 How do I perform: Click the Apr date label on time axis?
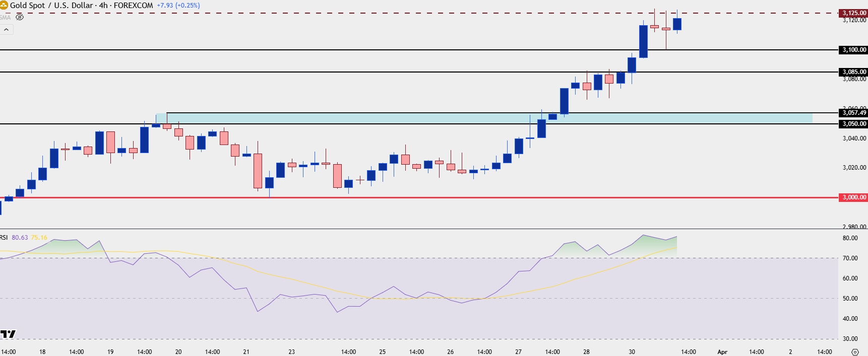[722, 352]
